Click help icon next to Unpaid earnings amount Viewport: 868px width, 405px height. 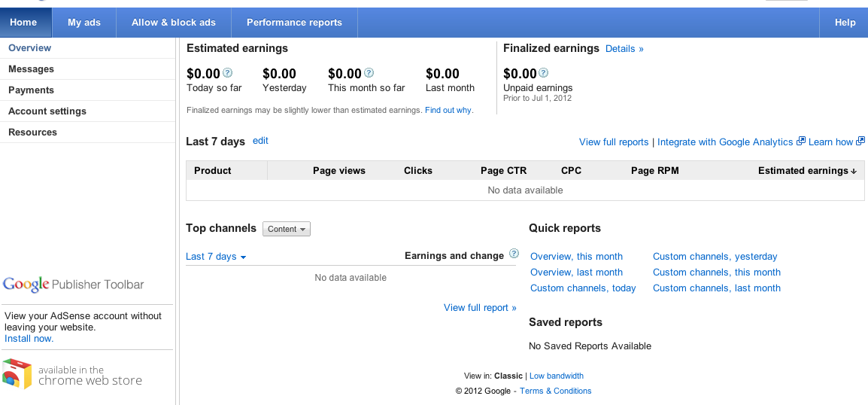tap(544, 73)
